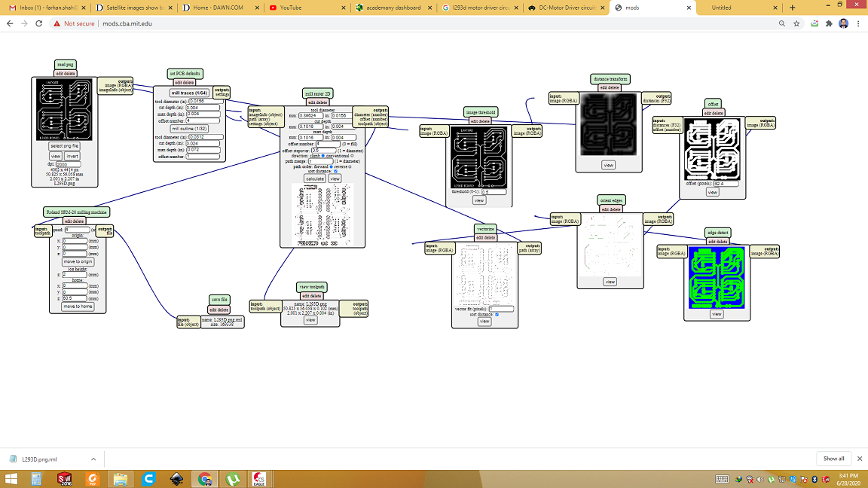Click mill traces (1/64) button
Image resolution: width=868 pixels, height=488 pixels.
[x=189, y=93]
